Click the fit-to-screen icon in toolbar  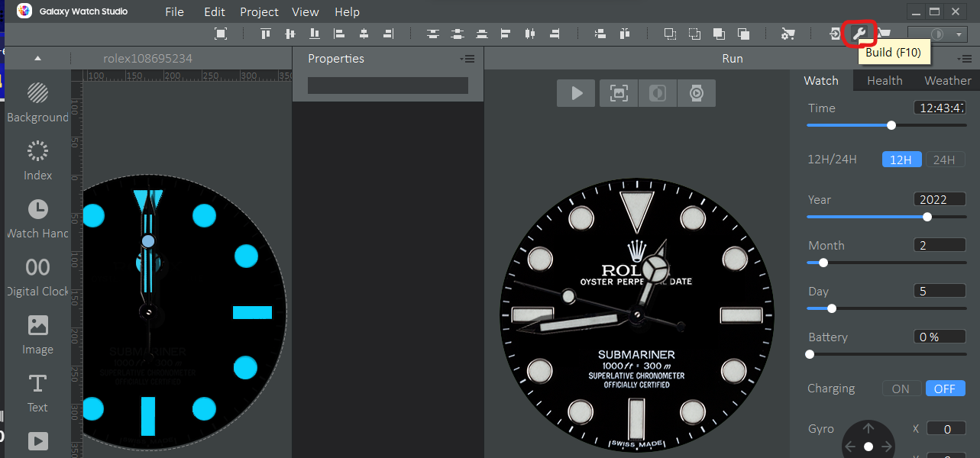tap(221, 34)
